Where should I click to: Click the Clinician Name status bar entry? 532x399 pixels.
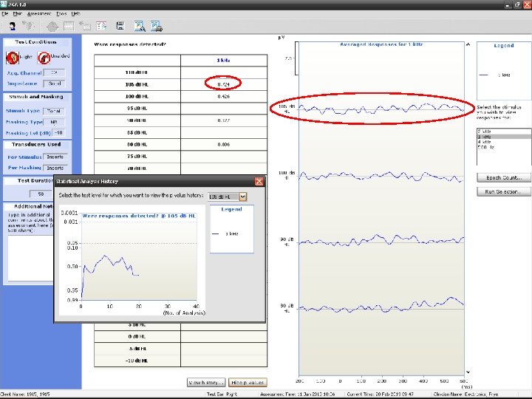(465, 395)
